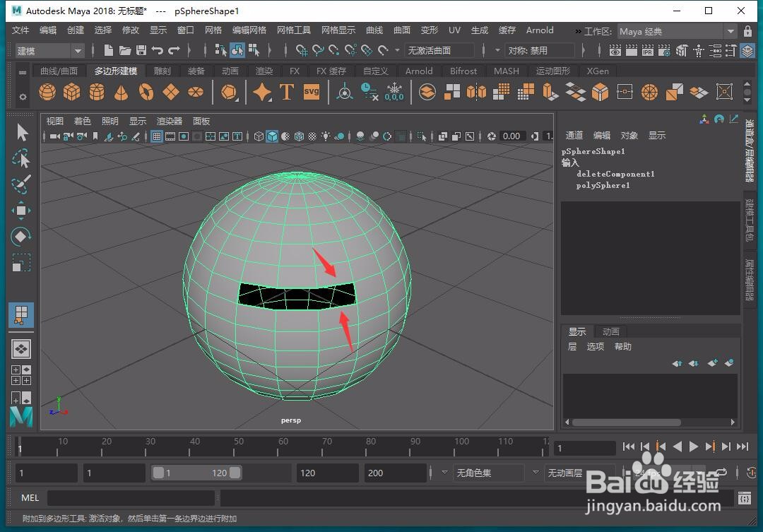Create a polygon cylinder from shelf
The height and width of the screenshot is (532, 763).
[x=96, y=92]
